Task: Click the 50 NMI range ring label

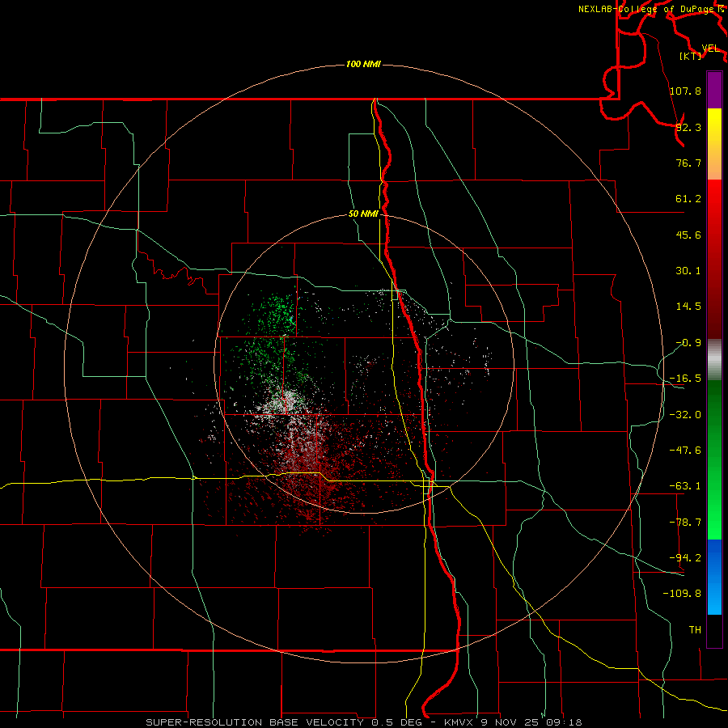Action: [x=363, y=214]
